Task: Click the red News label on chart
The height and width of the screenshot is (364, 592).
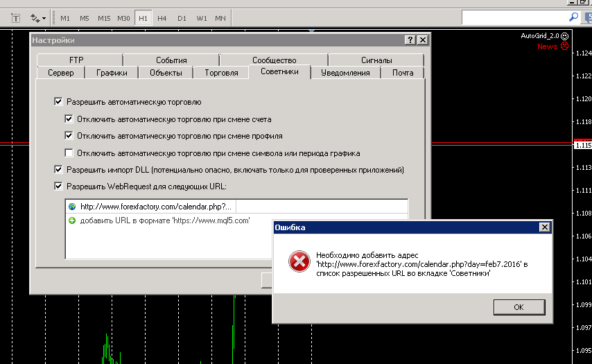Action: [x=547, y=46]
